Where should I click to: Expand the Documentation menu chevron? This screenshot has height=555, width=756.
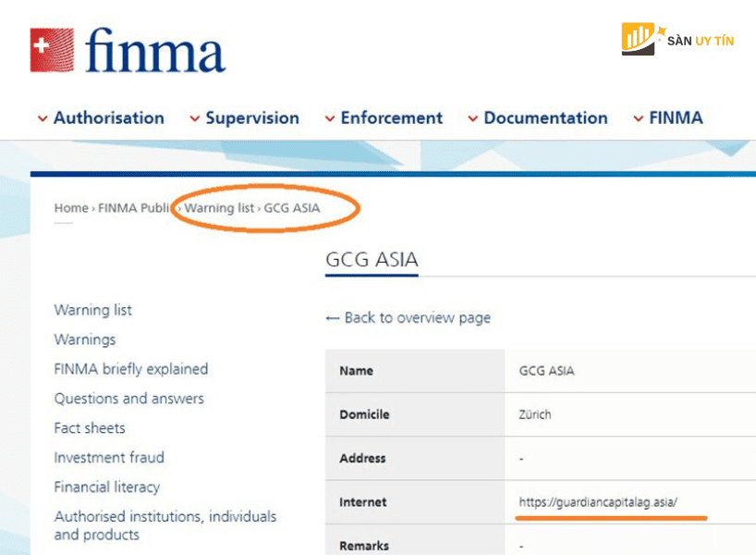(x=473, y=118)
